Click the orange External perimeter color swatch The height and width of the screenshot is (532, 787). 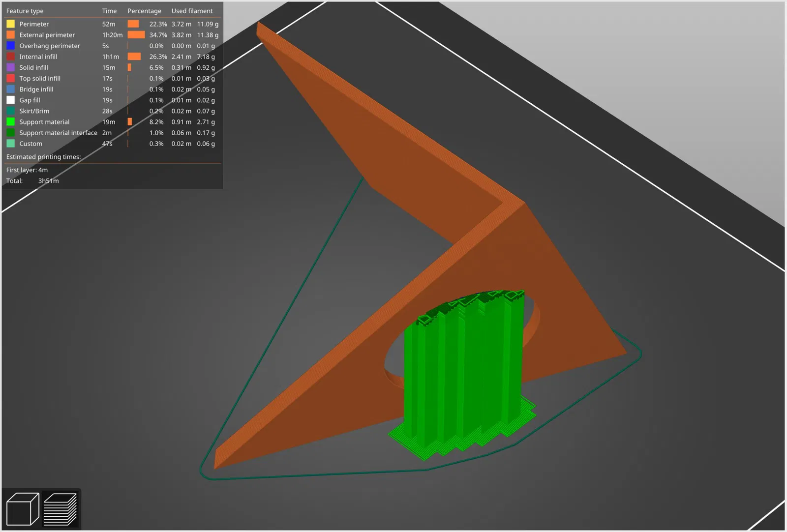[10, 35]
